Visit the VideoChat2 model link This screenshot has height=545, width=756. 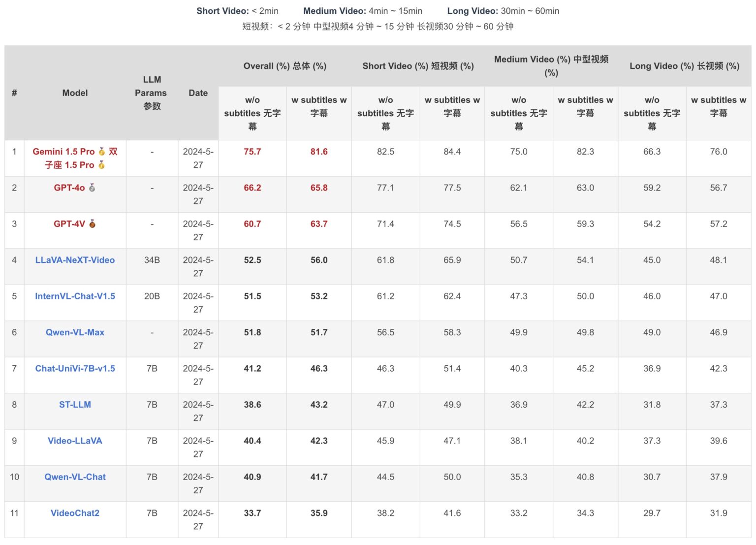point(75,513)
